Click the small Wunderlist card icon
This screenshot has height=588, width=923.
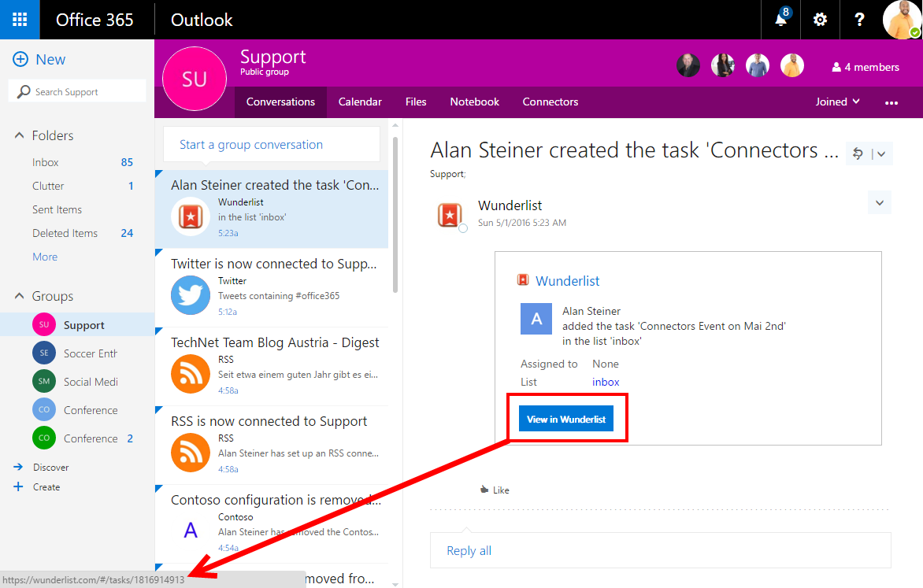click(523, 279)
